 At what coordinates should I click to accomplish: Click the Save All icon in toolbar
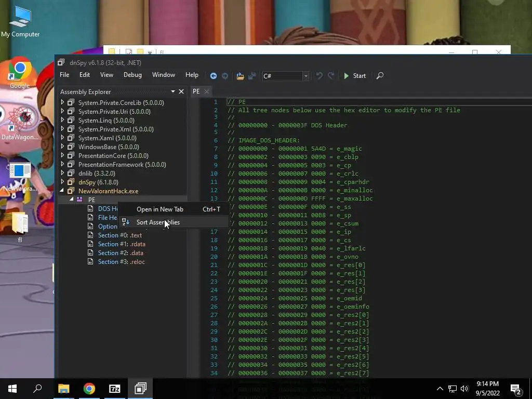click(x=252, y=76)
